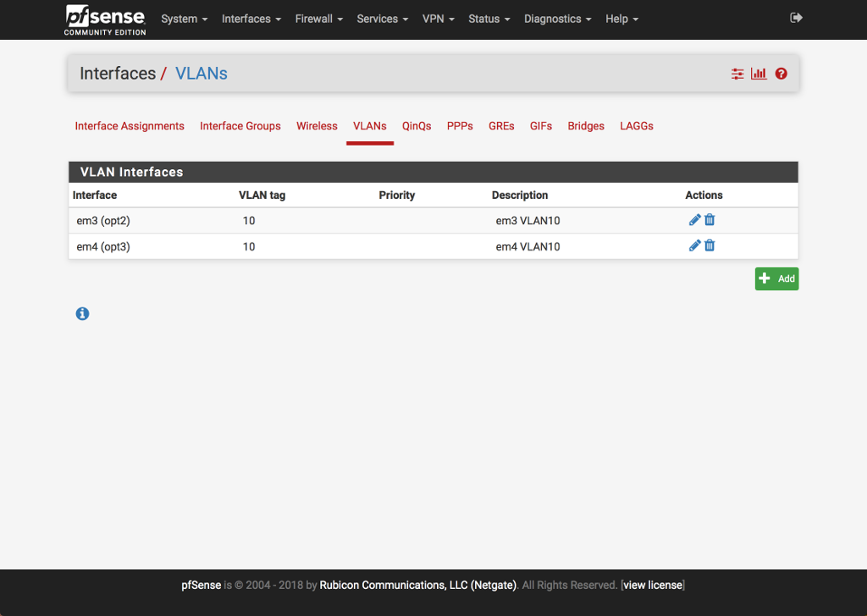Open related settings sliders icon

pyautogui.click(x=737, y=74)
